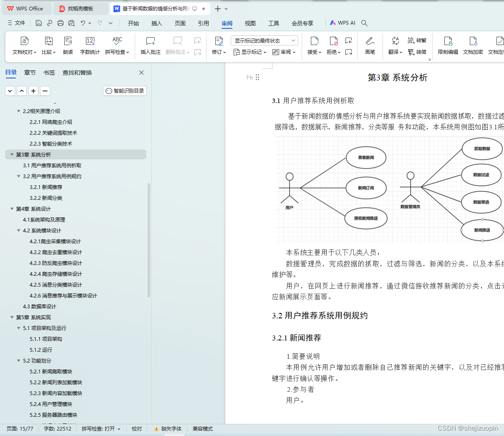Collapse the 4.2 系统模块设计 node
The width and height of the screenshot is (504, 436).
18,230
